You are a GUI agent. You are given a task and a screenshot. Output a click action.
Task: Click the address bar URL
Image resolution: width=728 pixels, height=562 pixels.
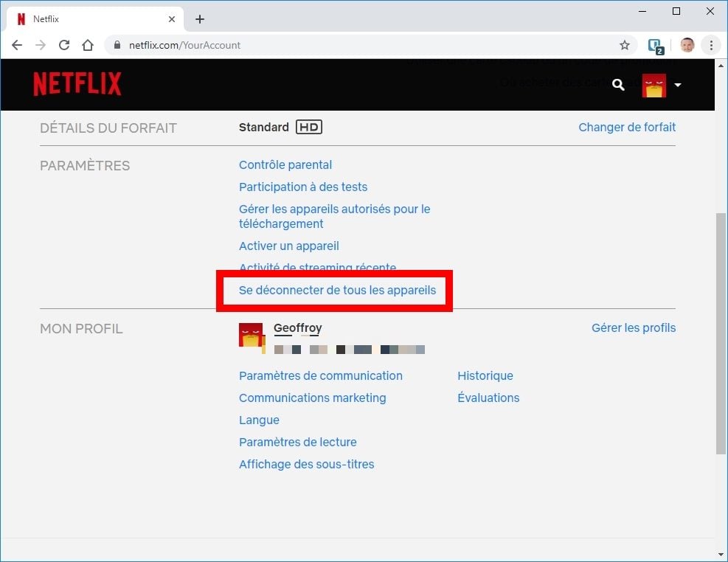tap(184, 45)
